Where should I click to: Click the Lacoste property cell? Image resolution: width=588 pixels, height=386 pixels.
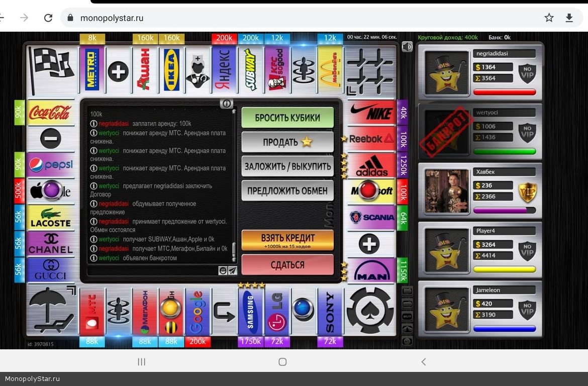[x=51, y=217]
